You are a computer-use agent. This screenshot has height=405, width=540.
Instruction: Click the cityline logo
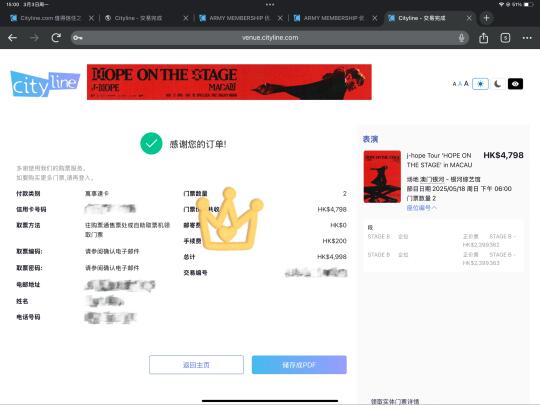[45, 84]
